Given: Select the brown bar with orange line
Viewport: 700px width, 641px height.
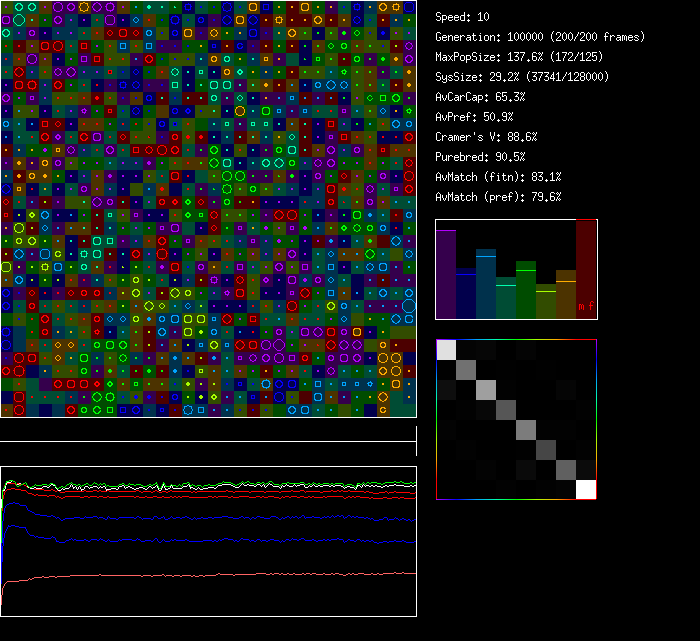Looking at the screenshot, I should click(566, 295).
